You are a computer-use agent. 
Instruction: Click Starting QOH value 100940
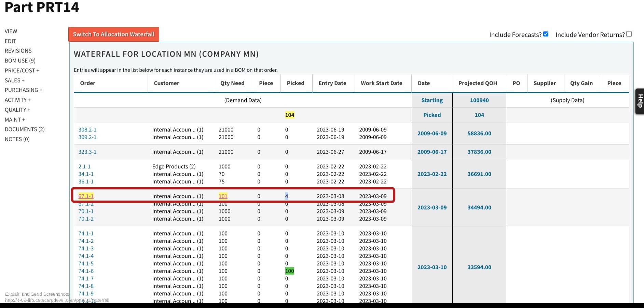pyautogui.click(x=479, y=100)
